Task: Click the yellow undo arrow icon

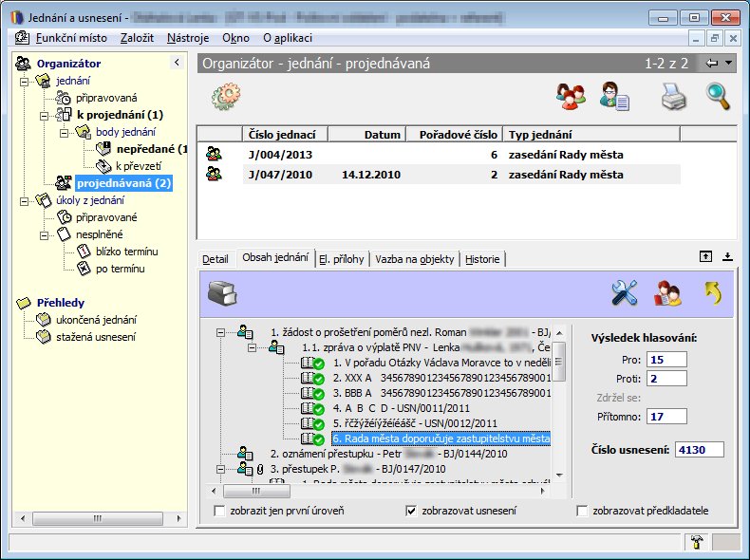Action: pyautogui.click(x=713, y=292)
